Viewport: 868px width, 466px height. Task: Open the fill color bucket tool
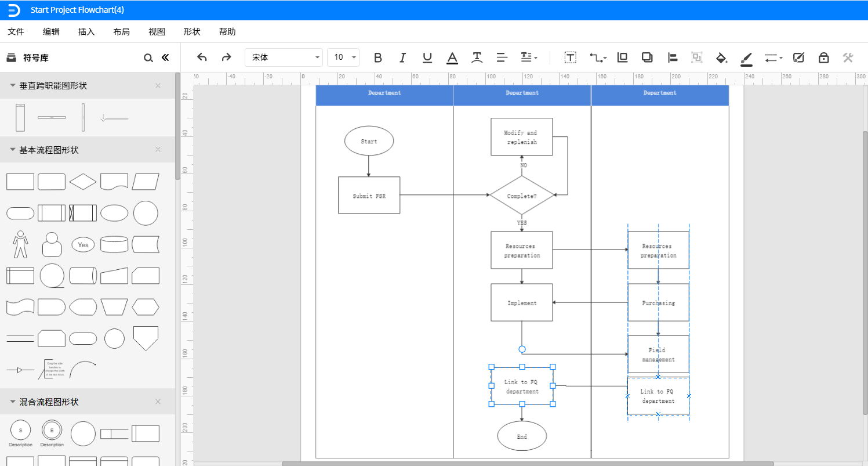721,57
